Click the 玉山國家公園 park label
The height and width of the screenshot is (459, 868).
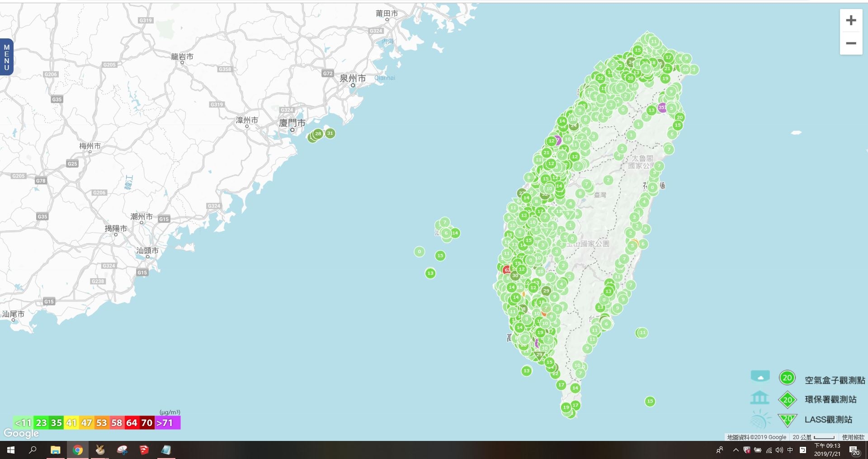click(x=588, y=244)
